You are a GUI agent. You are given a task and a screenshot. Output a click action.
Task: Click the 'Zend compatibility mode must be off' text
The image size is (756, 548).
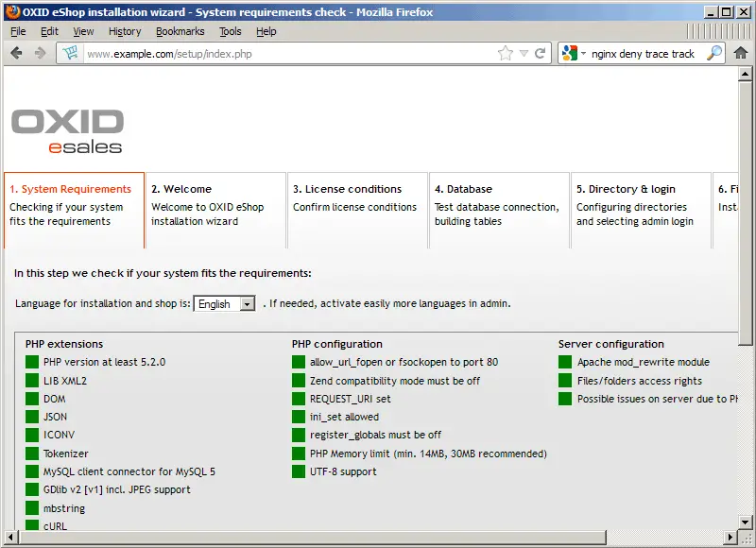[x=395, y=381]
